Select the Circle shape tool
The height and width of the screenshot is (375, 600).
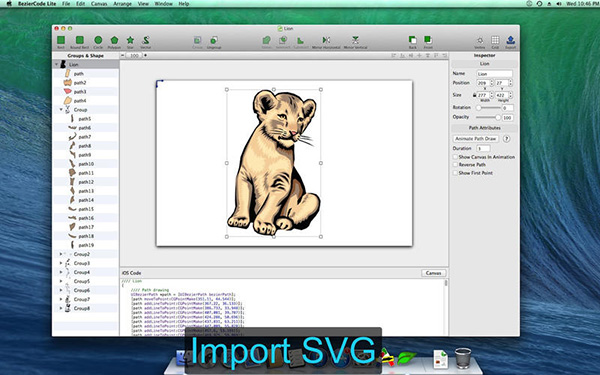point(98,40)
